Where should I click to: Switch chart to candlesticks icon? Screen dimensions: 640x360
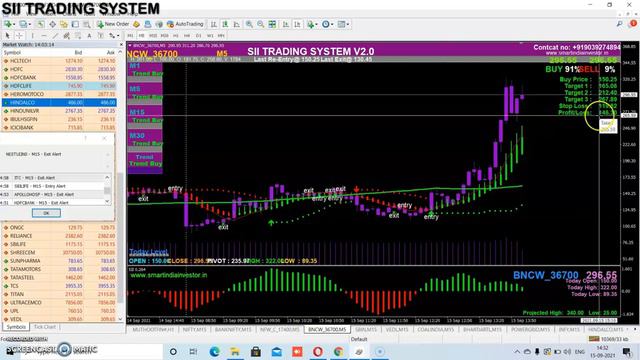tap(225, 24)
